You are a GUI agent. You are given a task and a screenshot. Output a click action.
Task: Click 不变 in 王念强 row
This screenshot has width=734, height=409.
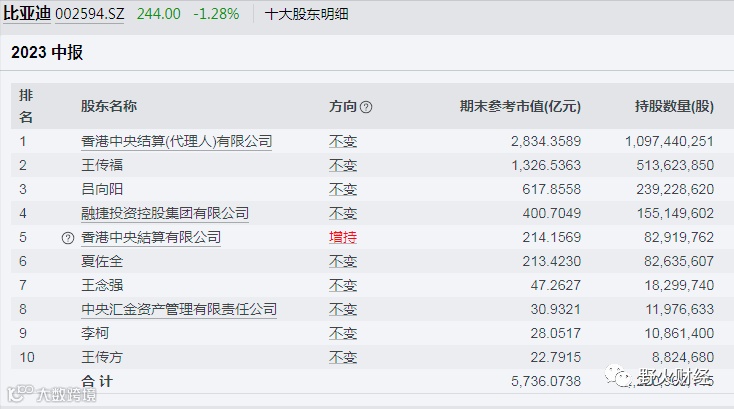343,285
